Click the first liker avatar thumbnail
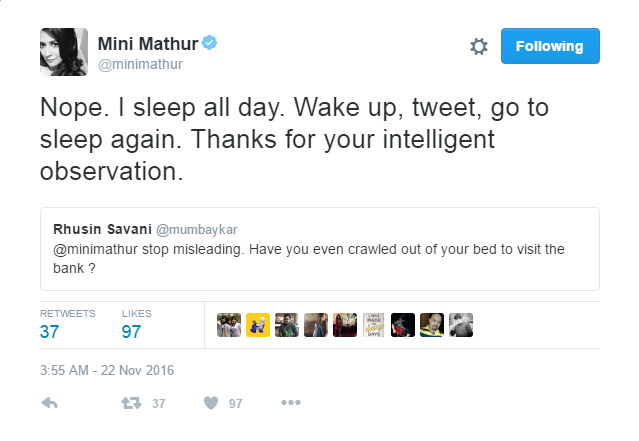This screenshot has width=639, height=441. (x=228, y=325)
